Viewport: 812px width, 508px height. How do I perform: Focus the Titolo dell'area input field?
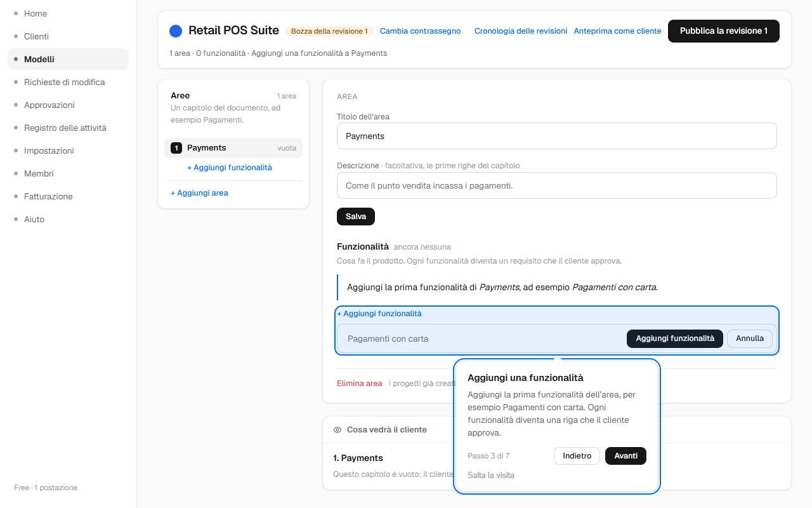tap(557, 136)
